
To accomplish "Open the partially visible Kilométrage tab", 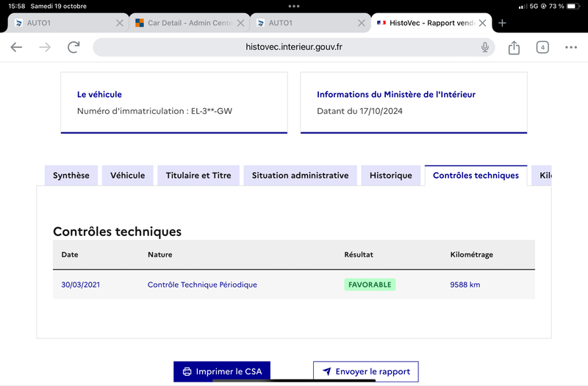I will click(x=542, y=175).
